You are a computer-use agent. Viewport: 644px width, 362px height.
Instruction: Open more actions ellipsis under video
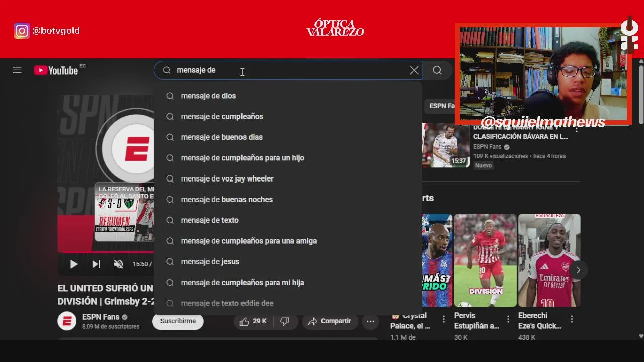pos(371,321)
